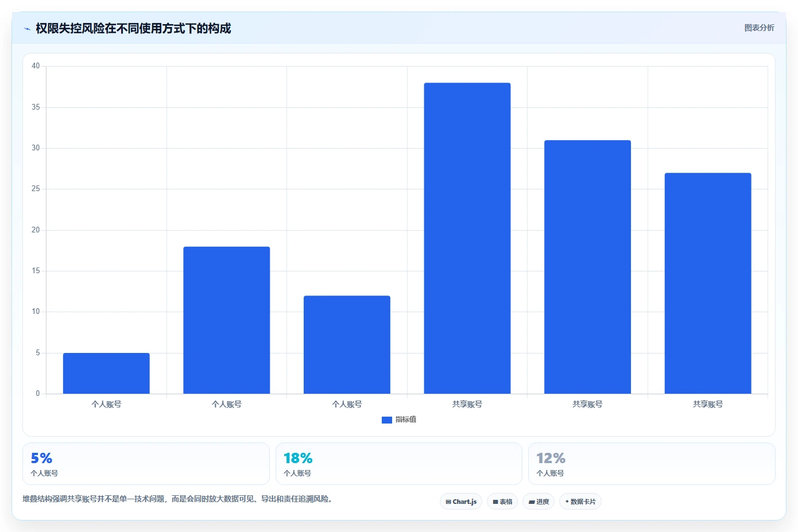Viewport: 798px width, 532px height.
Task: Click the 图表分析 label in the header
Action: click(x=759, y=28)
